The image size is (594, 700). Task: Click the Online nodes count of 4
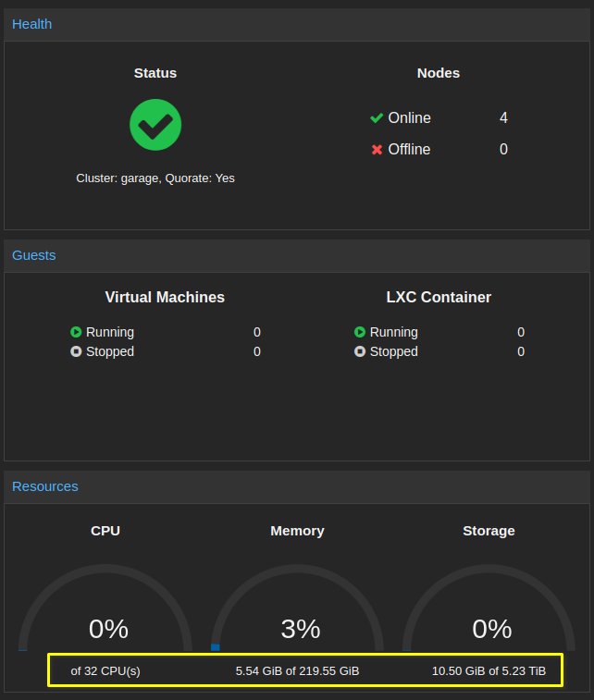coord(503,118)
